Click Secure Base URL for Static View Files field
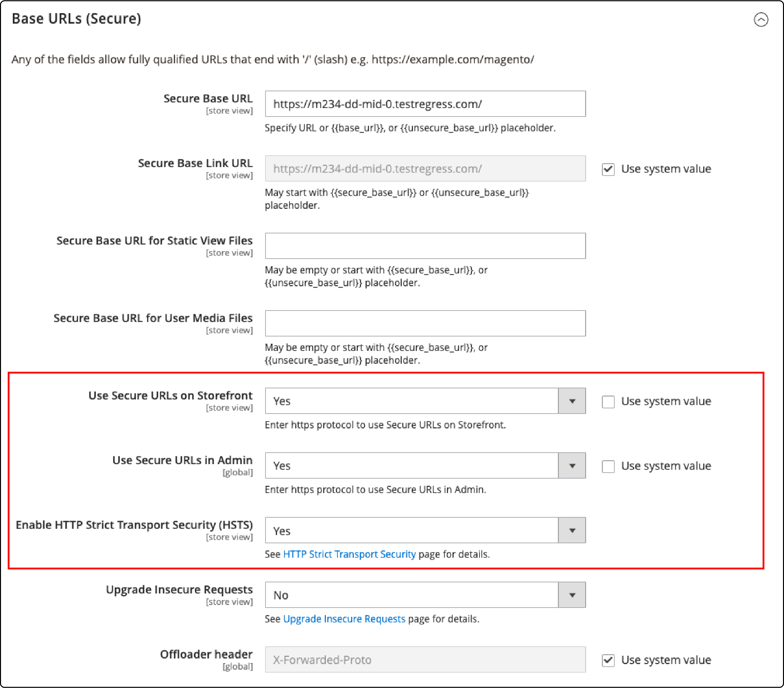This screenshot has width=784, height=688. tap(425, 246)
